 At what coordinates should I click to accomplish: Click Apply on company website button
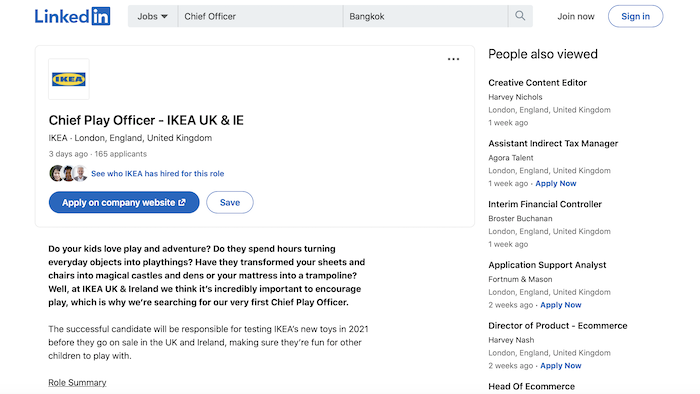[124, 203]
